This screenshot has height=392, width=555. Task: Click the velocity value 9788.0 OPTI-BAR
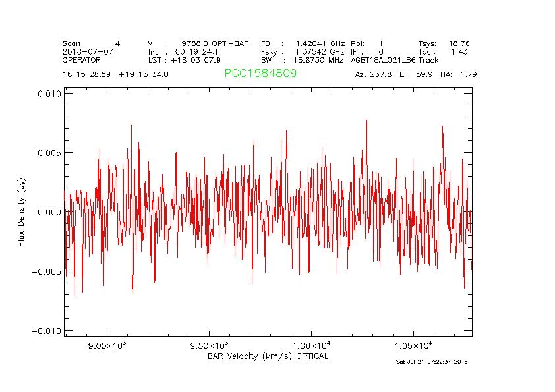[x=215, y=43]
